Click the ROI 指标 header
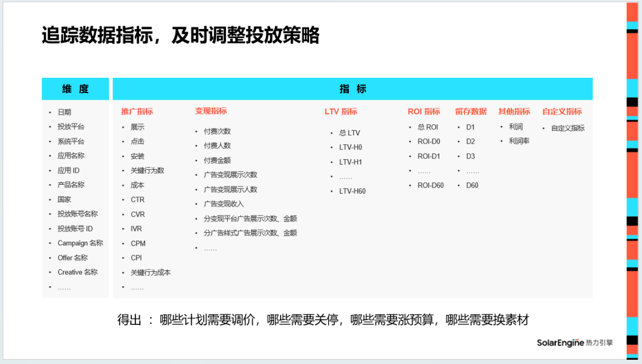The height and width of the screenshot is (364, 642). coord(423,111)
